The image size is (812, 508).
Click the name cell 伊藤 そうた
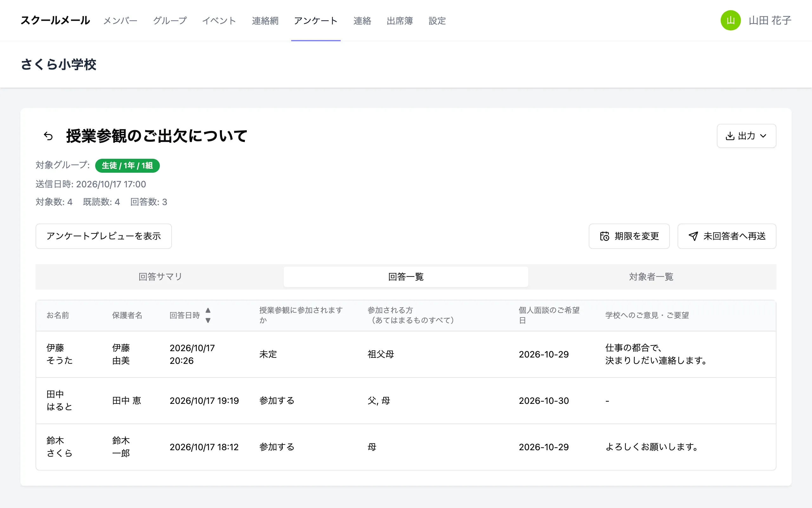(59, 354)
